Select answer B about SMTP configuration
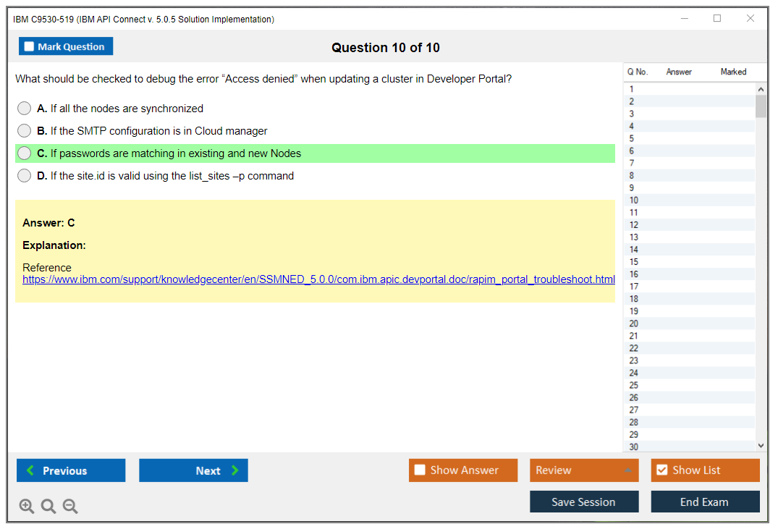 click(x=25, y=131)
